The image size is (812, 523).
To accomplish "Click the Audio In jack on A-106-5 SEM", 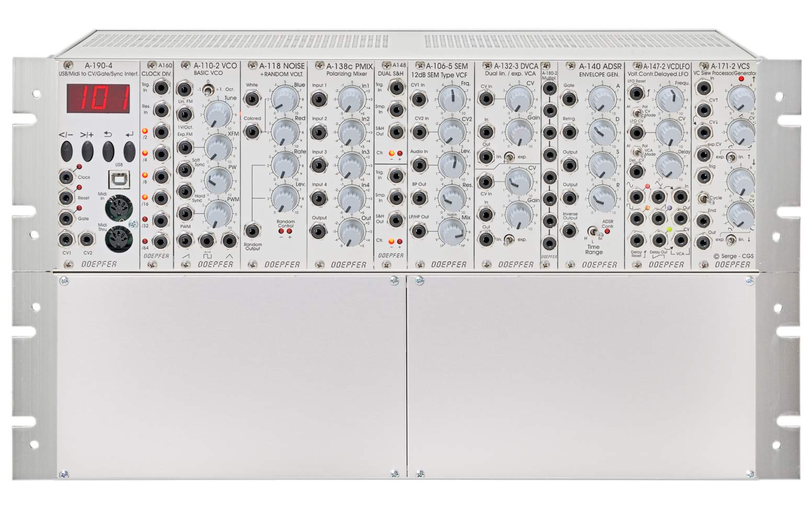I will point(419,165).
